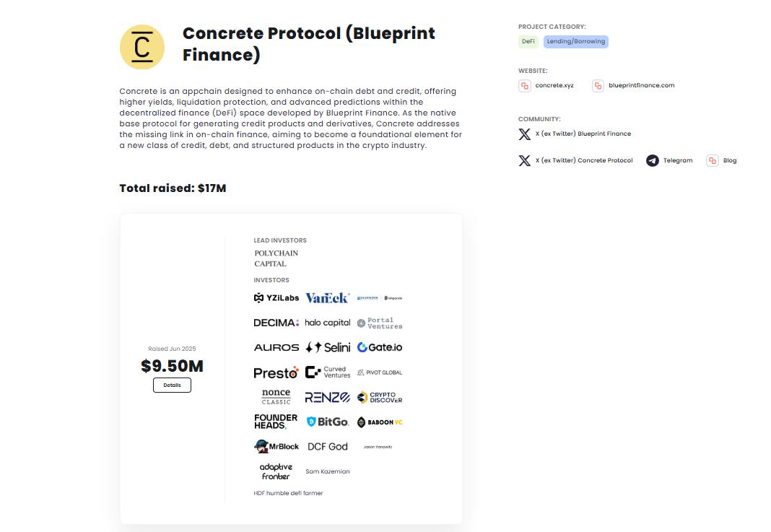Open the concrete.xyz website link
This screenshot has width=771, height=532.
click(x=554, y=86)
